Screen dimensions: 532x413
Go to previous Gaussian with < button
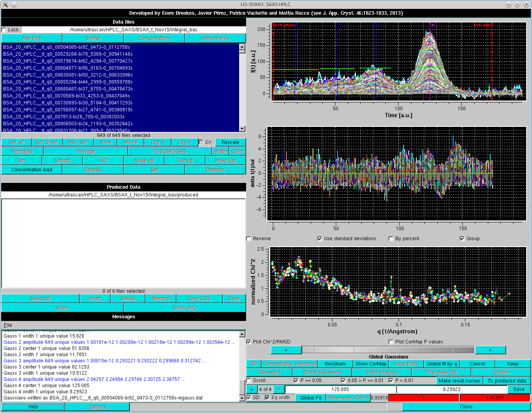(251, 389)
